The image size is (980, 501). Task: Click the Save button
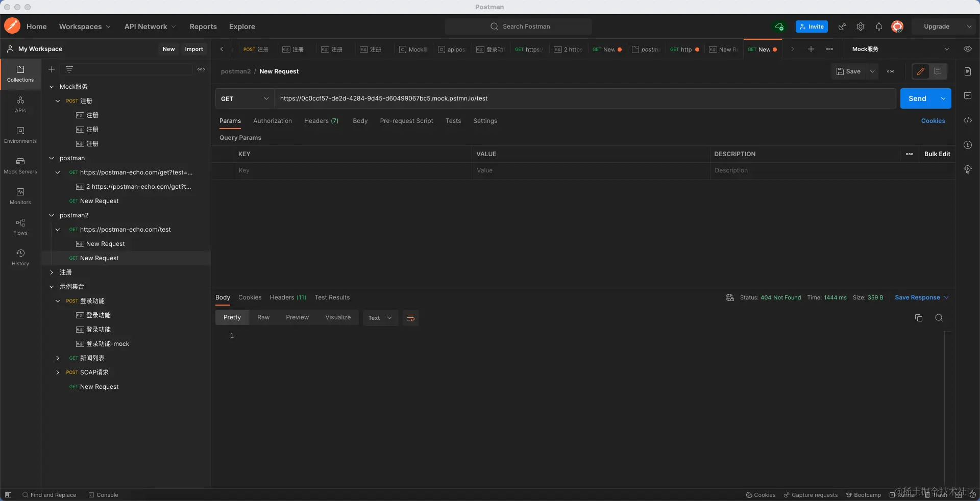click(x=848, y=71)
